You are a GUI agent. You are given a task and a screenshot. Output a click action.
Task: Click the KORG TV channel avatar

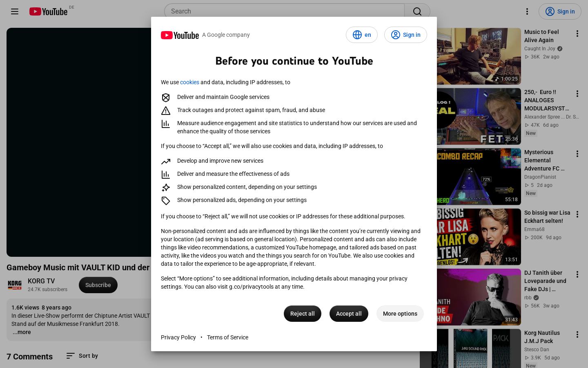[15, 285]
